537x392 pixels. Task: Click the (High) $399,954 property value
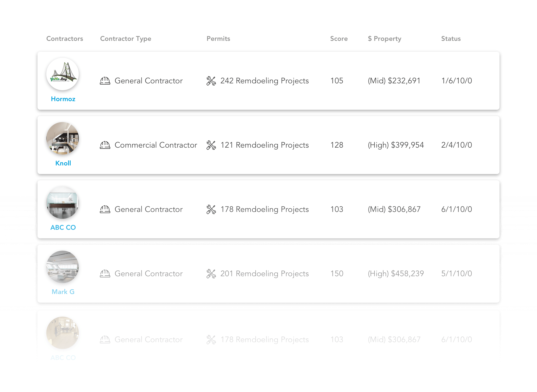tap(396, 145)
